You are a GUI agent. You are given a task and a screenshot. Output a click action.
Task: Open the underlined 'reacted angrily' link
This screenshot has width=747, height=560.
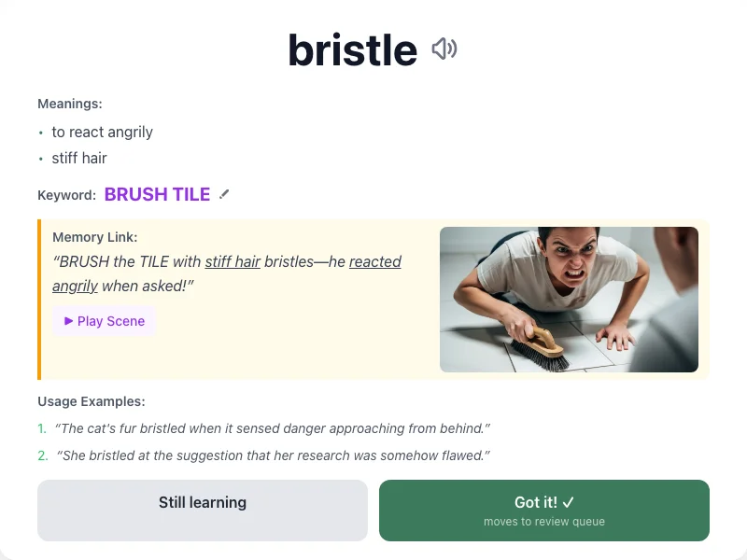click(x=375, y=261)
